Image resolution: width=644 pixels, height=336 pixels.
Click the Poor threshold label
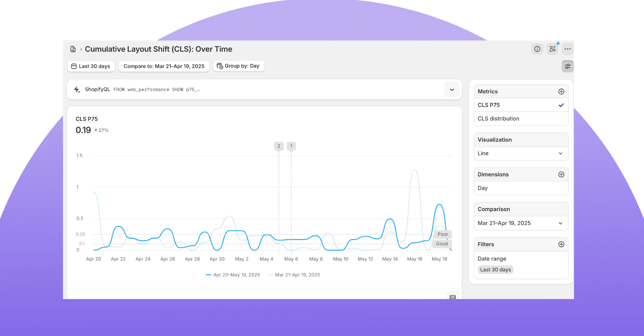coord(443,234)
